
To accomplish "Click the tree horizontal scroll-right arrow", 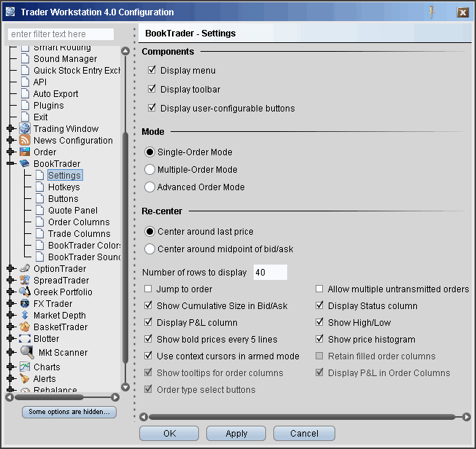I will click(115, 397).
